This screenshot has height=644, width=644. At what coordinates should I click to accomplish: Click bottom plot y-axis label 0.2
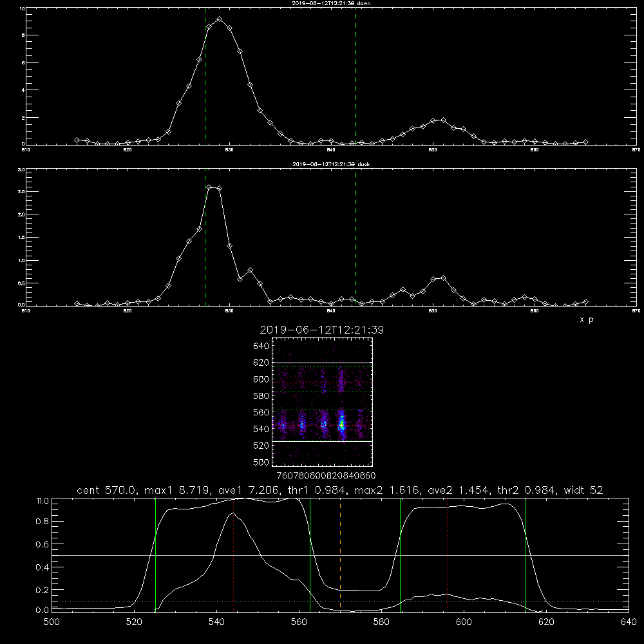click(x=43, y=590)
